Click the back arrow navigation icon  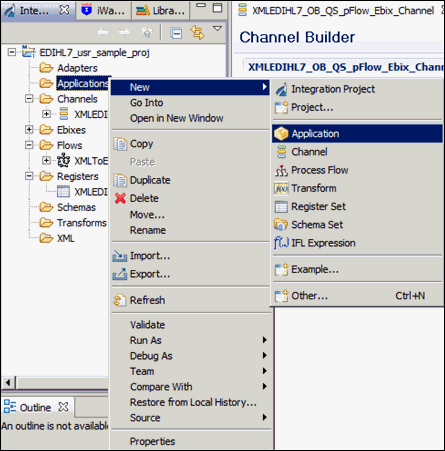point(102,32)
